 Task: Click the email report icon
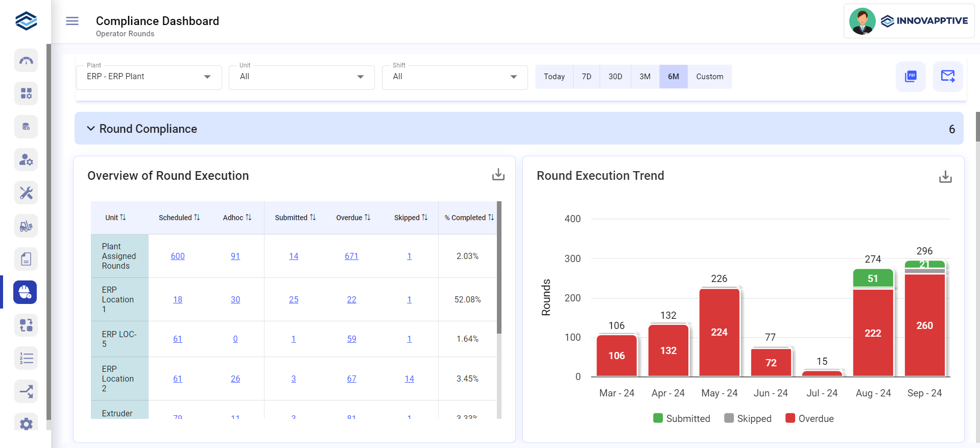click(x=947, y=77)
